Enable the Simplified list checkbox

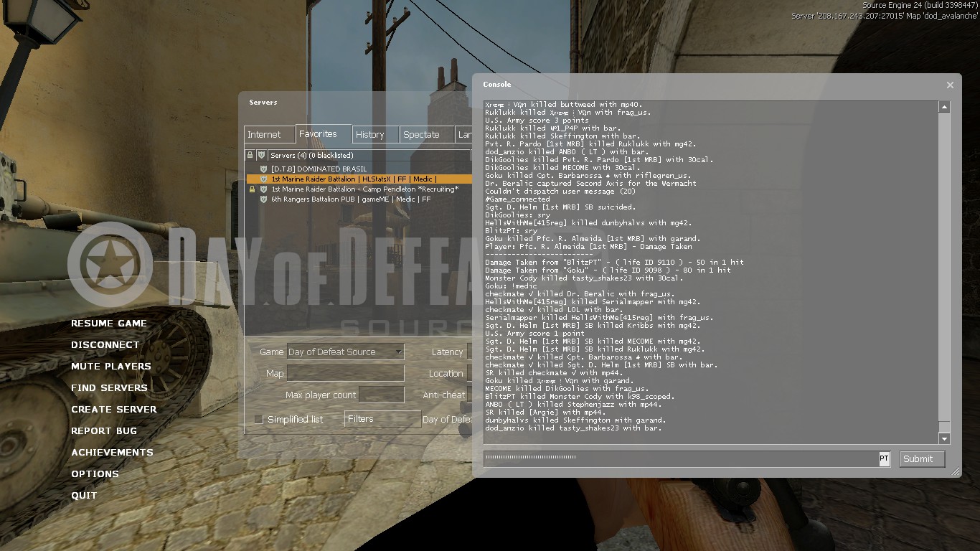coord(259,419)
